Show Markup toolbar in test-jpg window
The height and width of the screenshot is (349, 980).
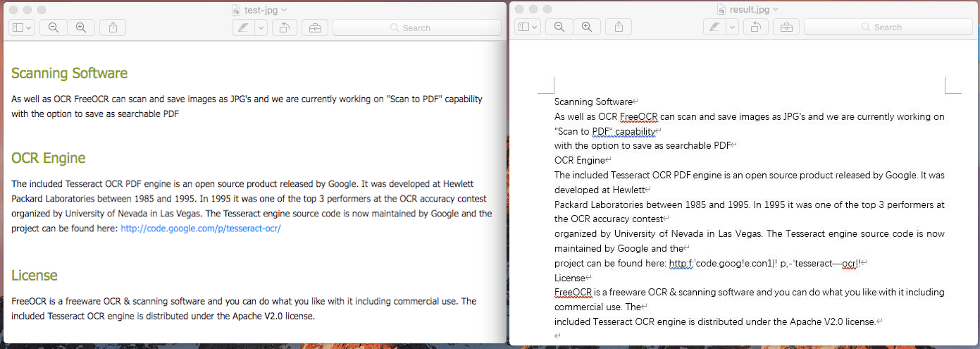314,27
